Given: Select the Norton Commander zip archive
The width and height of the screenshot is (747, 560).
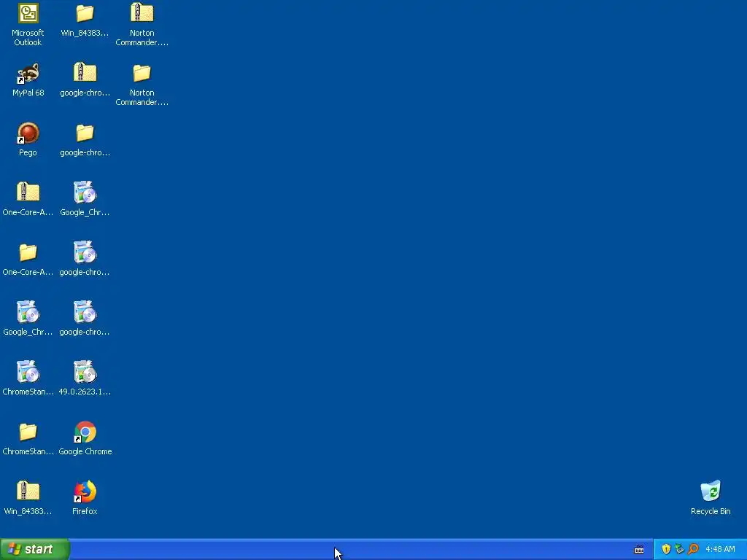Looking at the screenshot, I should coord(142,25).
